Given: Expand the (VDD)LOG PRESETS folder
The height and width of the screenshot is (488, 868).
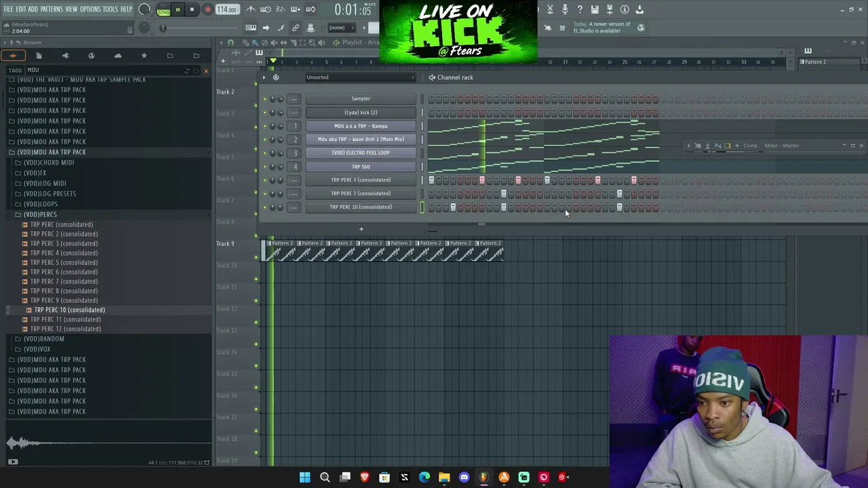Looking at the screenshot, I should (50, 194).
